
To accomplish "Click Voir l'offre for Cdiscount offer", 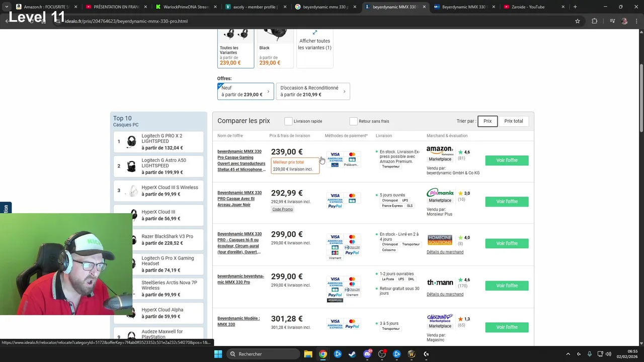I will click(x=507, y=327).
